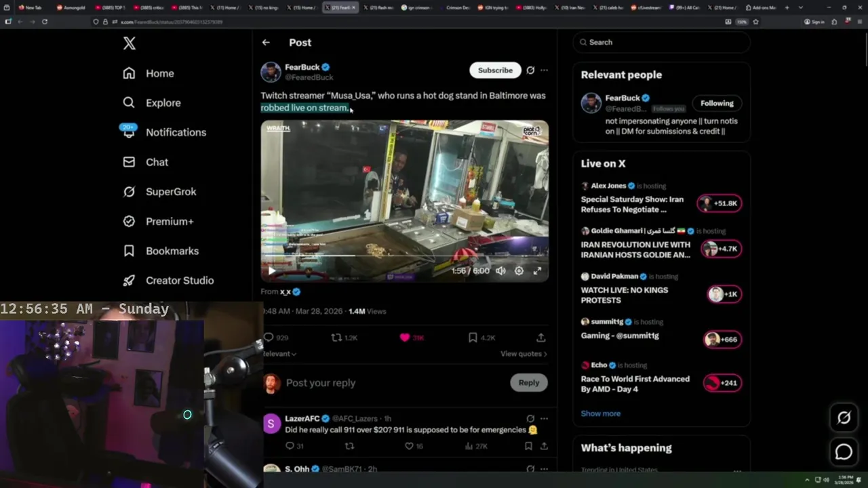Join David Pakman's live +1K
868x488 pixels.
tap(724, 294)
